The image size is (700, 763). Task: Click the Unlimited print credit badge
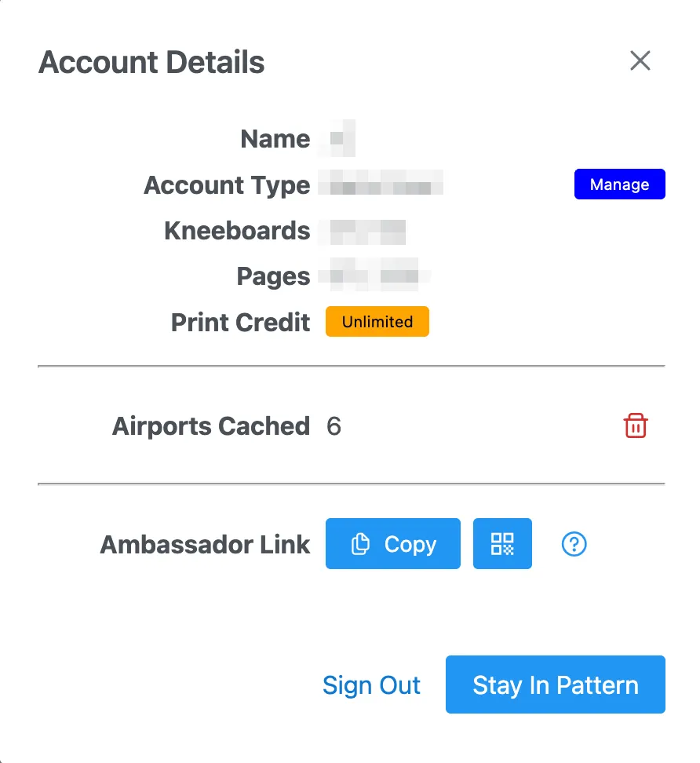(377, 322)
